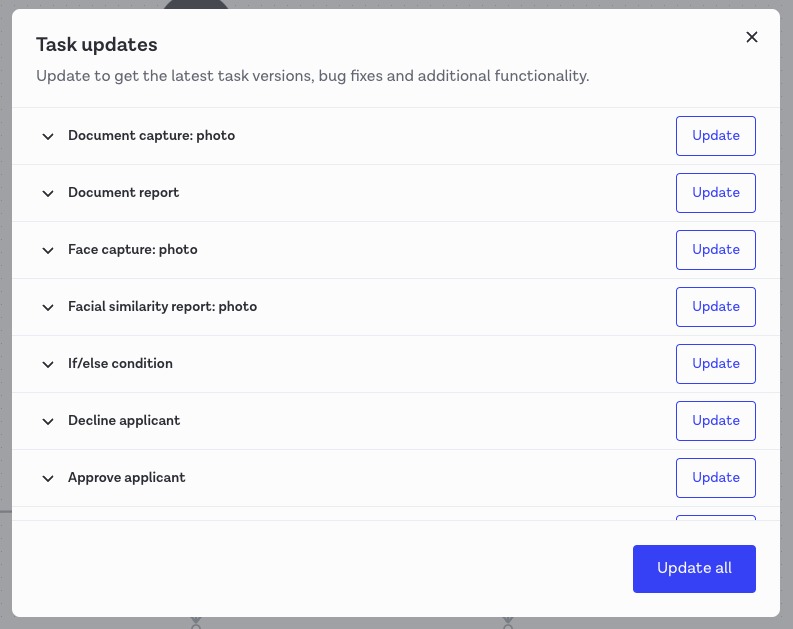Viewport: 793px width, 629px height.
Task: Expand the Face capture: photo chevron
Action: (x=47, y=250)
